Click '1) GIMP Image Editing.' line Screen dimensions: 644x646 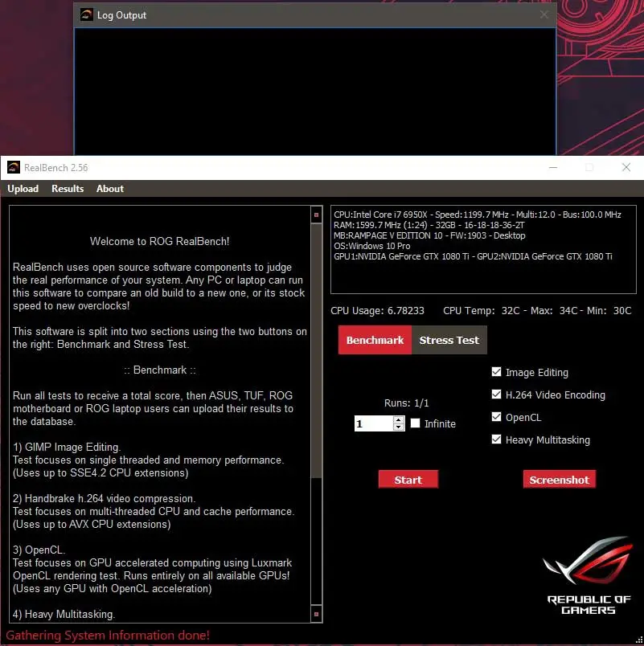(67, 447)
